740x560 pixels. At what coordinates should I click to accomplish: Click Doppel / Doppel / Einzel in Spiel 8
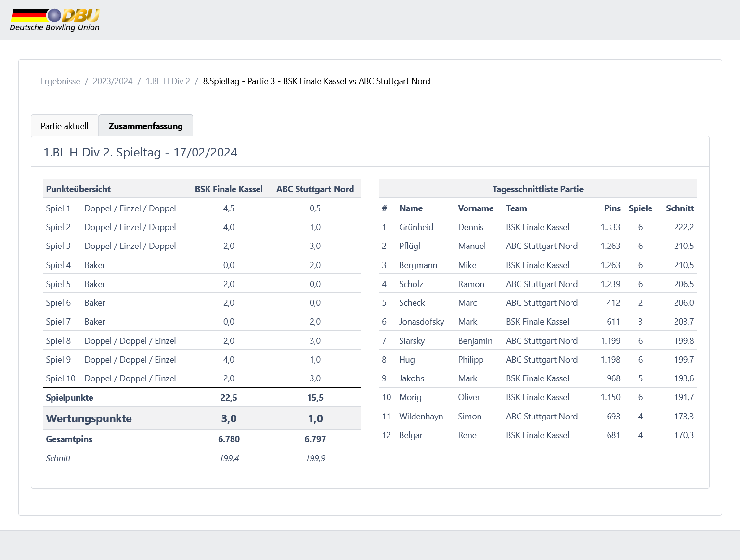(x=130, y=341)
